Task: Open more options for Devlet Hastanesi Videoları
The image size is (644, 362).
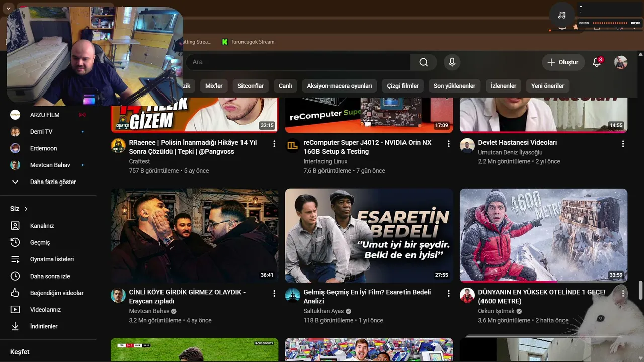Action: (623, 144)
